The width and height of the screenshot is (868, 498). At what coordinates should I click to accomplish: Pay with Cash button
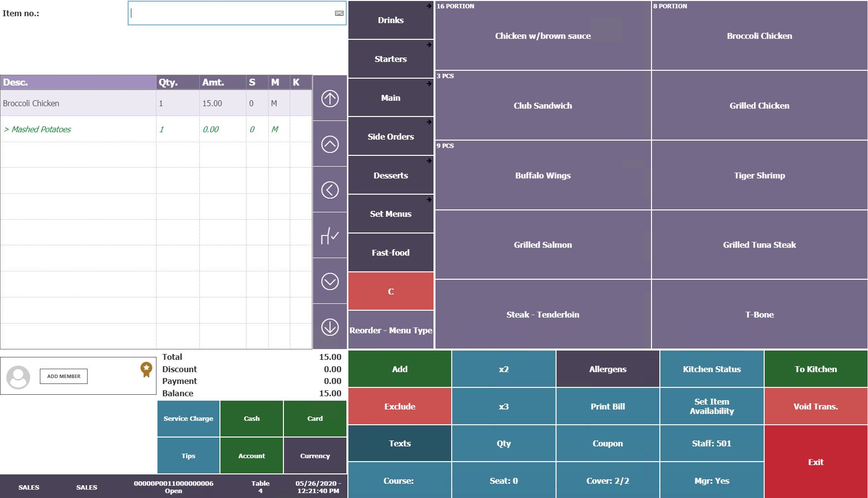251,419
